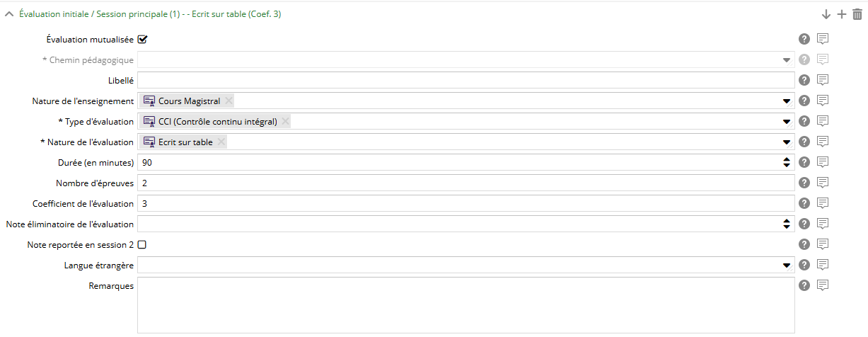Click the Durée stepper arrows
The width and height of the screenshot is (868, 337).
[787, 162]
